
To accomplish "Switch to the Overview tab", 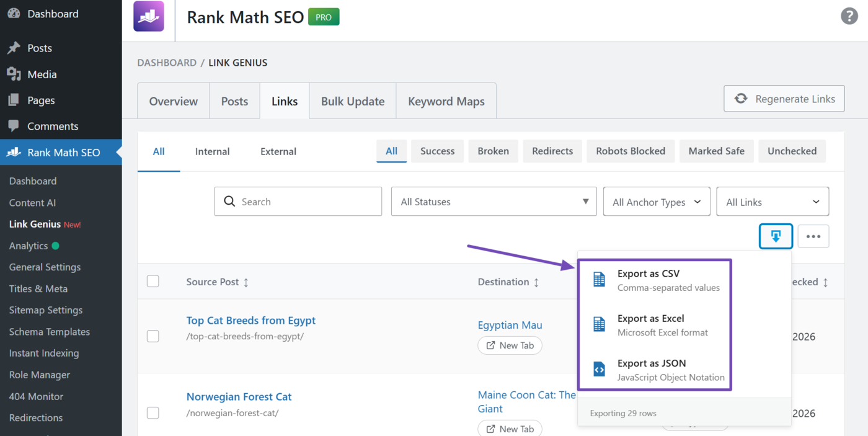I will (x=174, y=101).
